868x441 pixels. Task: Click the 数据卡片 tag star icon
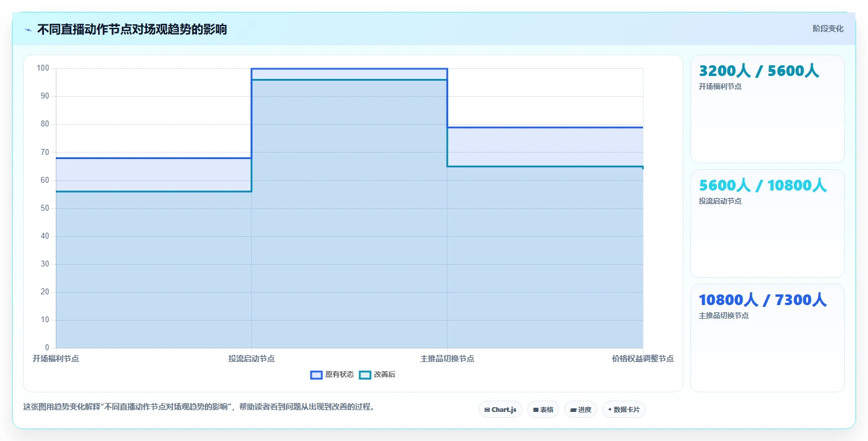click(610, 410)
